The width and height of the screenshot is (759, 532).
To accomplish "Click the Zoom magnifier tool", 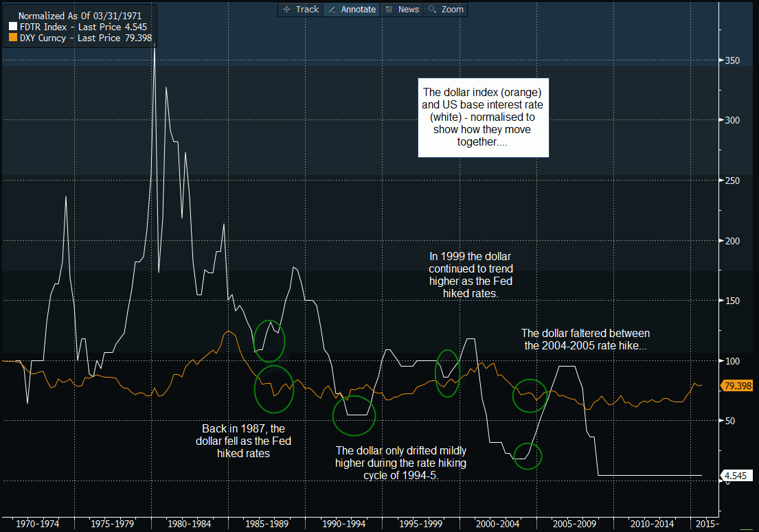I will coord(446,9).
